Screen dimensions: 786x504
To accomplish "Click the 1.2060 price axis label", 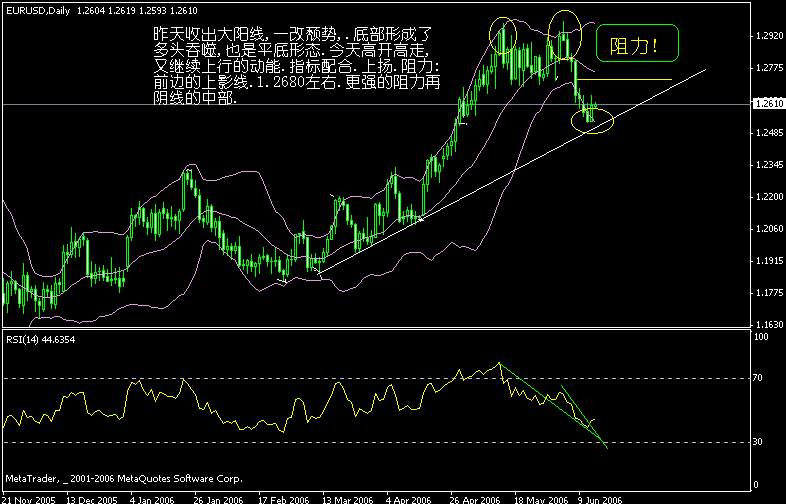I will click(x=768, y=229).
